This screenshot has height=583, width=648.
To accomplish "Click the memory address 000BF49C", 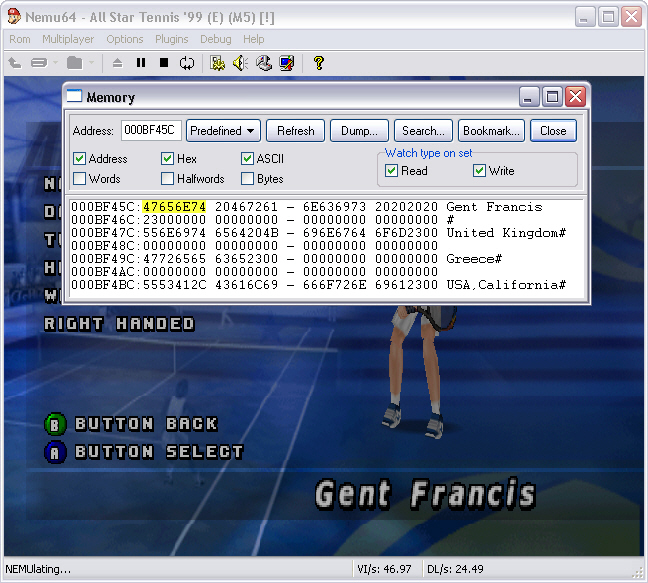I will pyautogui.click(x=102, y=259).
